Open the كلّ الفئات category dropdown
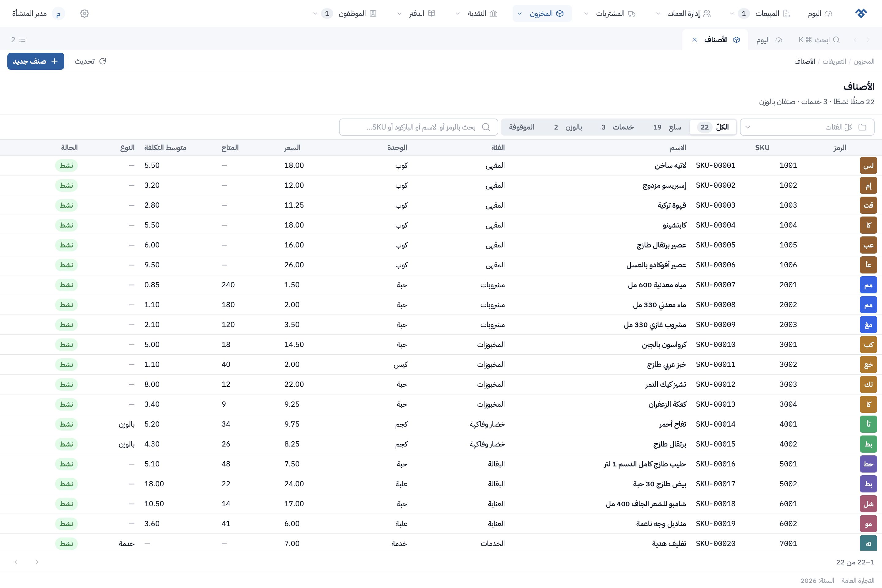The height and width of the screenshot is (588, 882). [x=807, y=127]
